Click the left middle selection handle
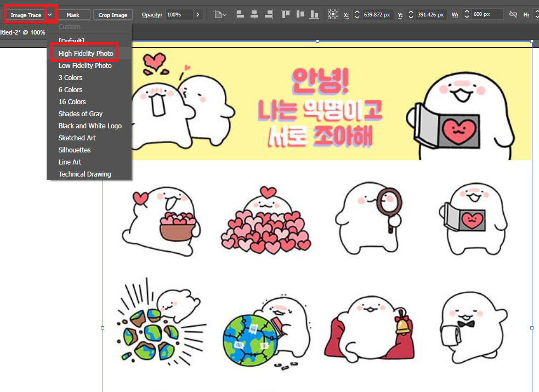 point(103,328)
